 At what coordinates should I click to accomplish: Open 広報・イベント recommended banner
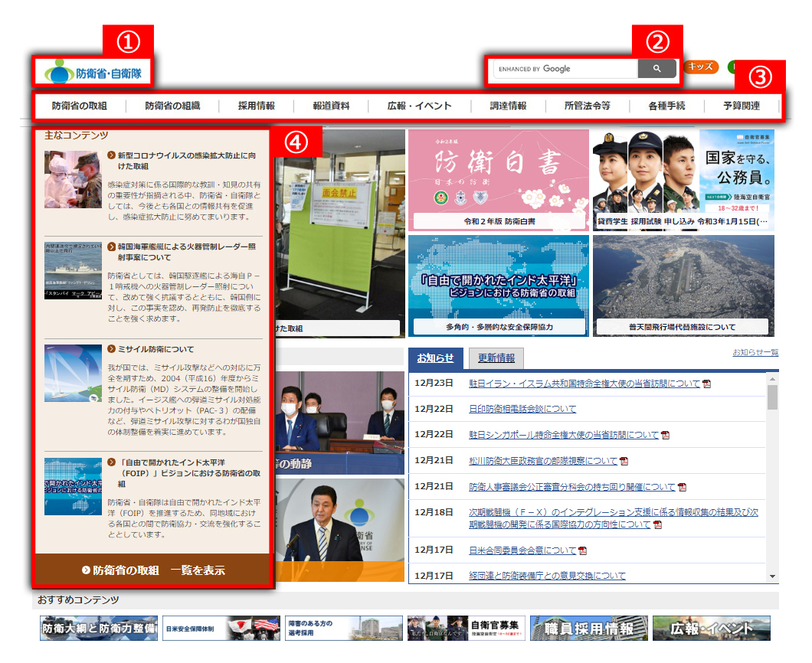712,629
